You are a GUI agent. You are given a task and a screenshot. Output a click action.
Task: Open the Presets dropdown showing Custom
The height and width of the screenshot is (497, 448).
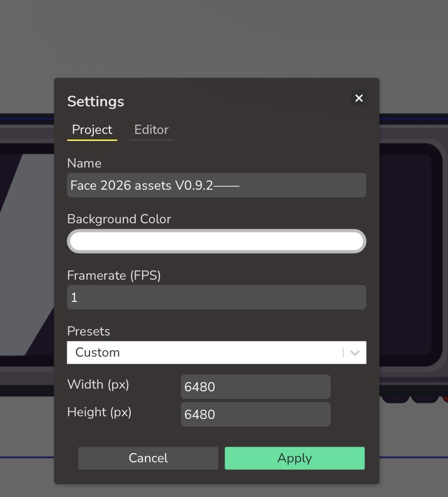(206, 353)
